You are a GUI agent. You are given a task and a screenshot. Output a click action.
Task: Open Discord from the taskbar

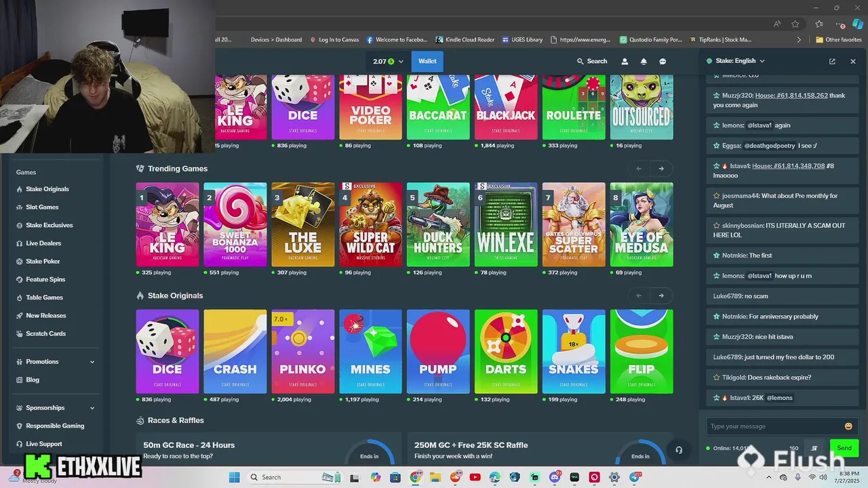click(x=555, y=477)
